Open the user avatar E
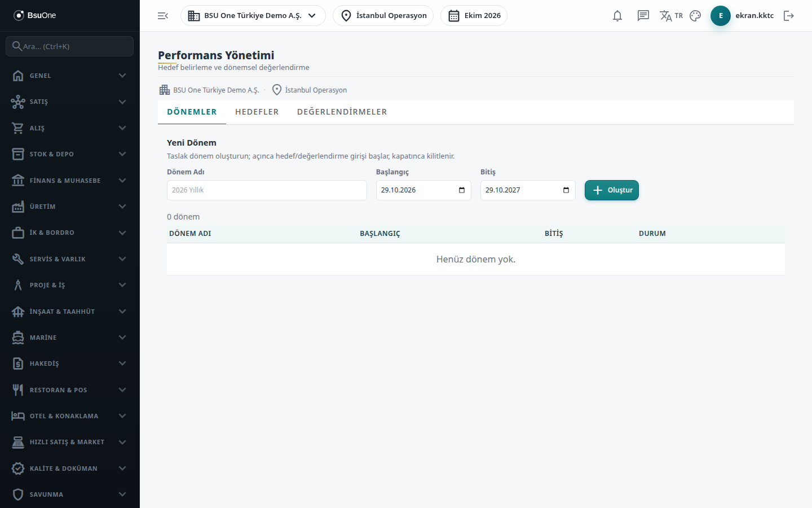The width and height of the screenshot is (812, 508). pyautogui.click(x=721, y=16)
